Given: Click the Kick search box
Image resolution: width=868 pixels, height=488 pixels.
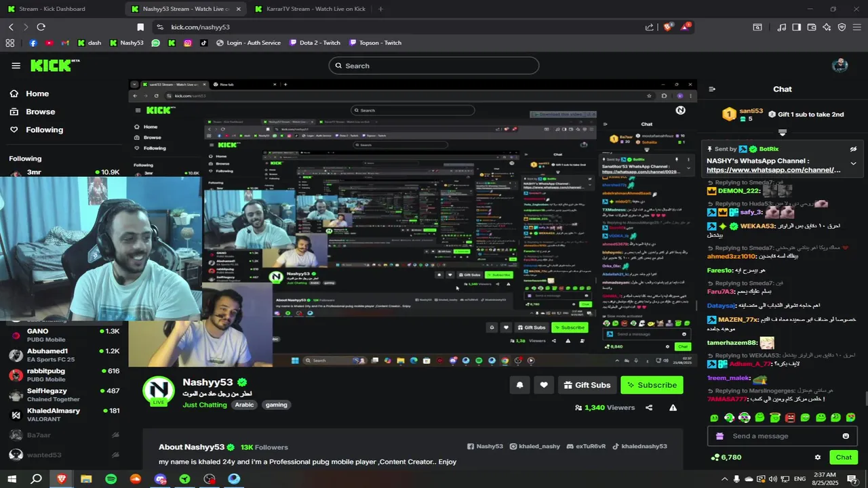Looking at the screenshot, I should pos(434,66).
